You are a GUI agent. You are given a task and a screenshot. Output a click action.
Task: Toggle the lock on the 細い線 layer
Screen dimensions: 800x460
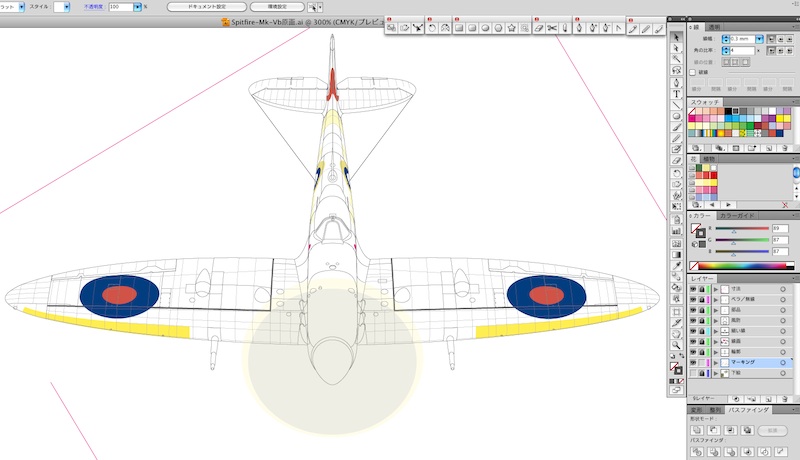click(702, 331)
